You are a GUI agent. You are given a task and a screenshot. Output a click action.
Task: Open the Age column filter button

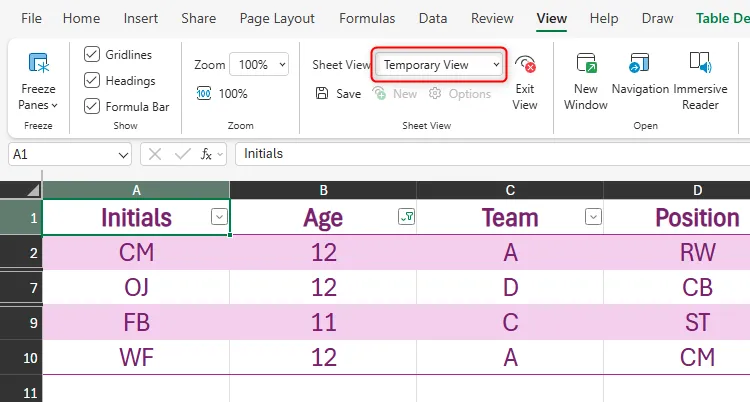tap(407, 217)
